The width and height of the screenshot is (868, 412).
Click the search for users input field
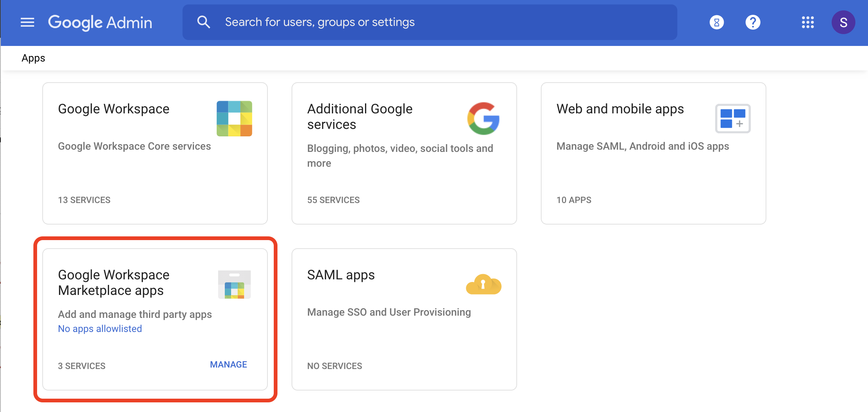[x=408, y=22]
